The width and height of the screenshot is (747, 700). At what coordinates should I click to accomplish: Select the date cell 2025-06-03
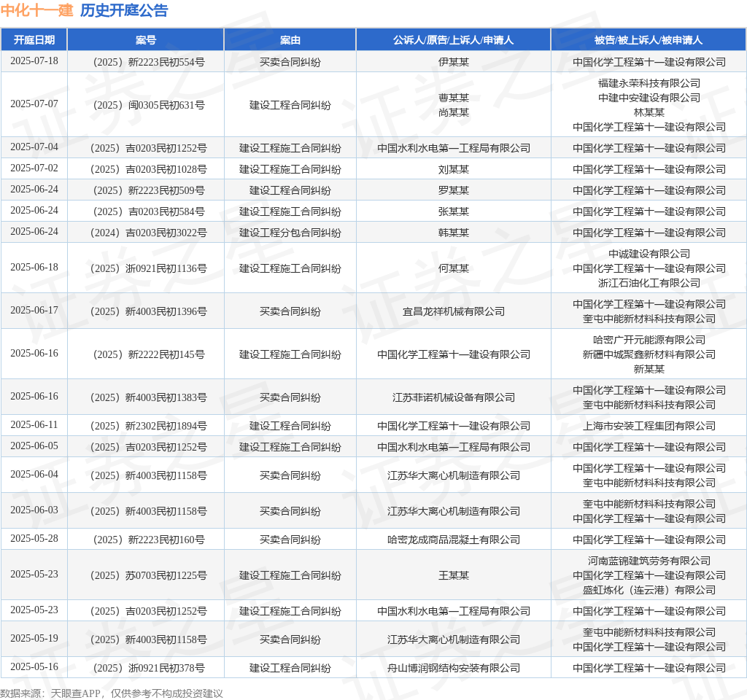pyautogui.click(x=34, y=510)
